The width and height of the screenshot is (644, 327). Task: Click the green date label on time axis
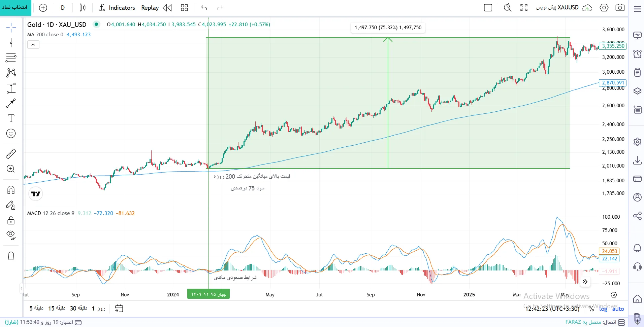(208, 294)
